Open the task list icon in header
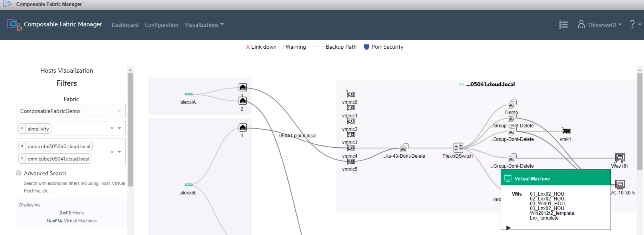644x235 pixels. (563, 24)
